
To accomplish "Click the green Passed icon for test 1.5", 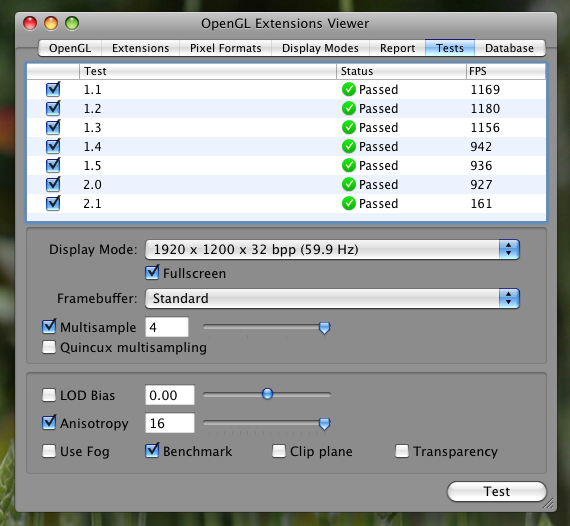I will point(349,165).
